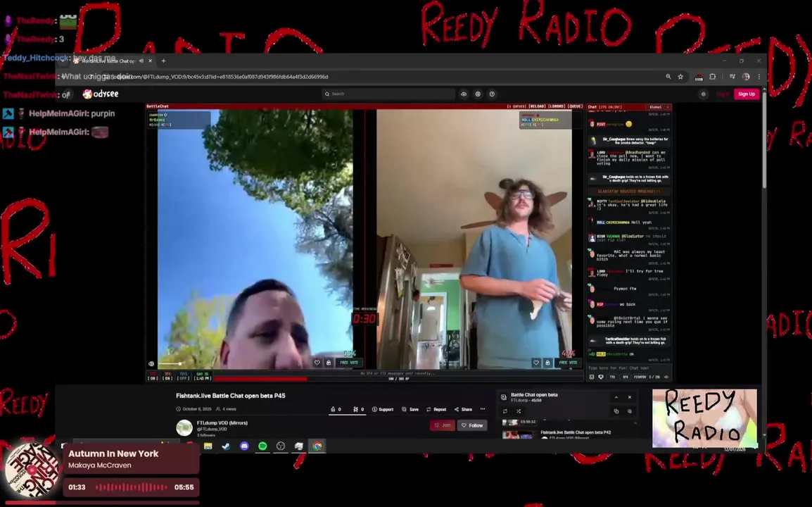Adjust the left video volume slider
Screen dimensions: 812x507
point(170,364)
